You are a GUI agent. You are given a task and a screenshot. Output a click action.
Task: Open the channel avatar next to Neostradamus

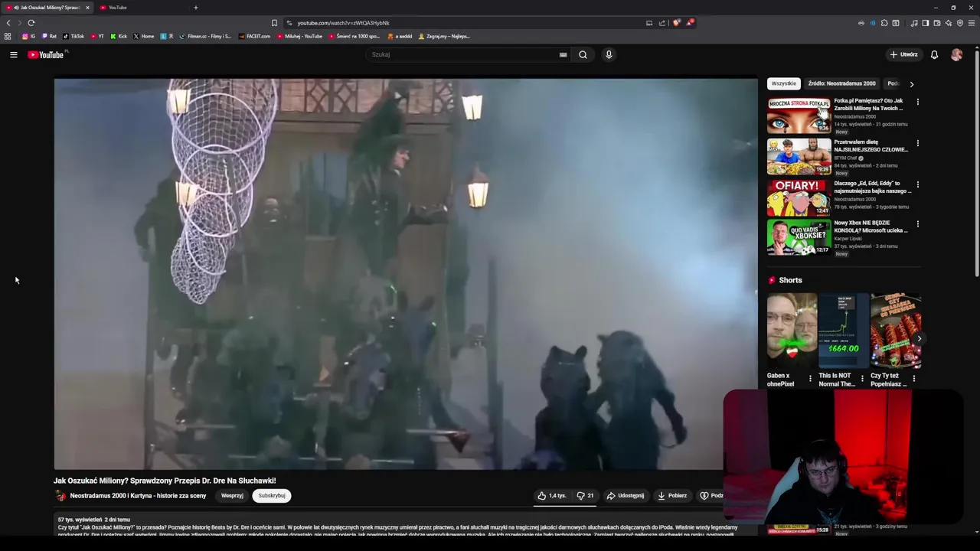tap(60, 496)
